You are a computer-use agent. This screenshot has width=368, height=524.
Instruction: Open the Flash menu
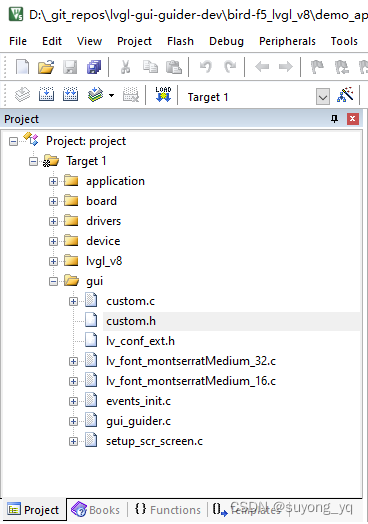[x=180, y=41]
